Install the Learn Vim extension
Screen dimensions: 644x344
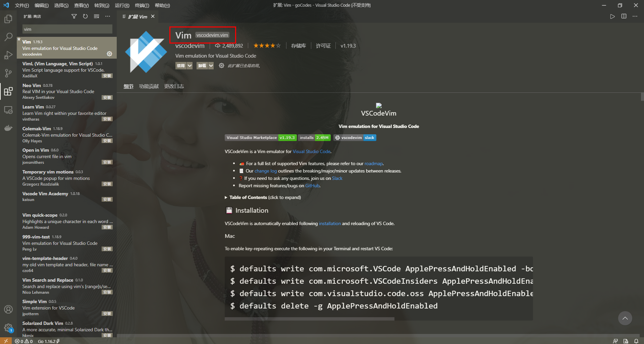107,119
